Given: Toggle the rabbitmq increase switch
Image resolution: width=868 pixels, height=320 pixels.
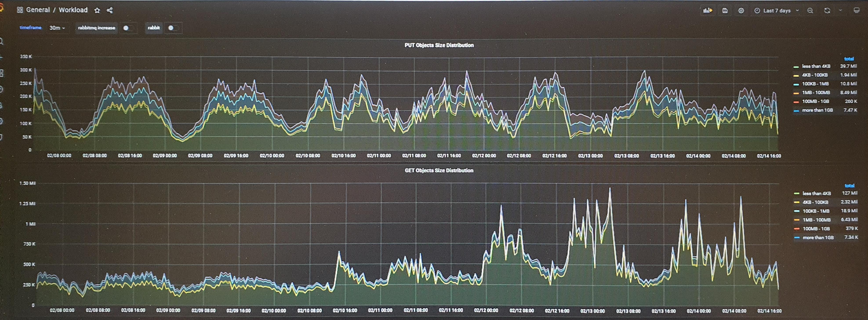Looking at the screenshot, I should click(x=128, y=28).
